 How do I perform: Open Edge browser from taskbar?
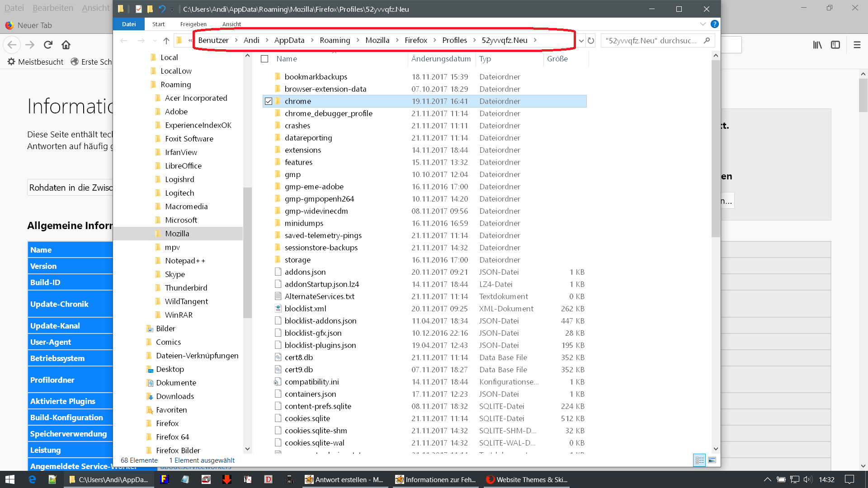click(32, 479)
